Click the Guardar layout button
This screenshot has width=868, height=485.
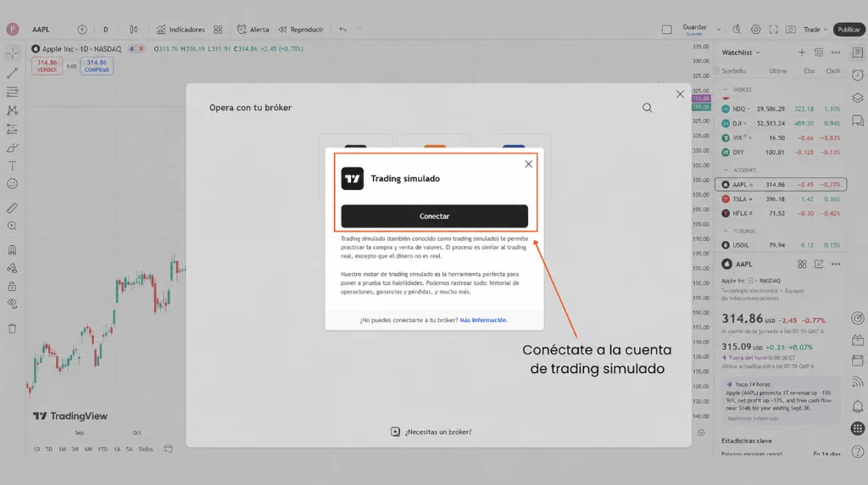[x=694, y=30]
